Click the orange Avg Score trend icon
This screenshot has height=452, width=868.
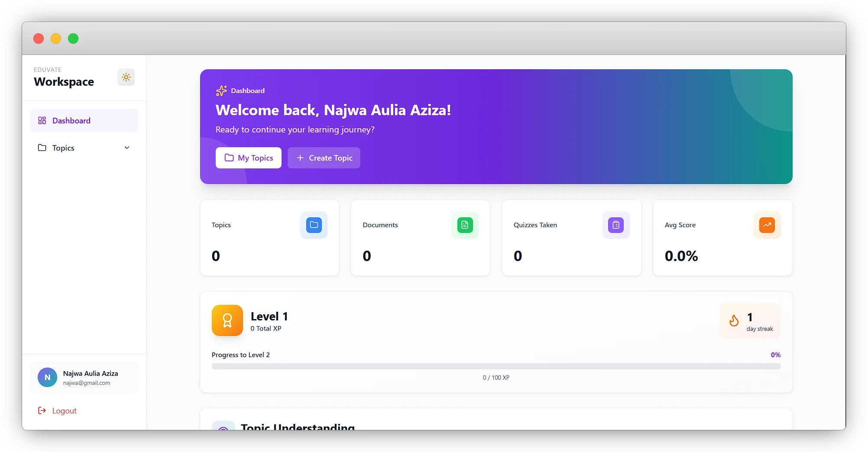coord(767,225)
